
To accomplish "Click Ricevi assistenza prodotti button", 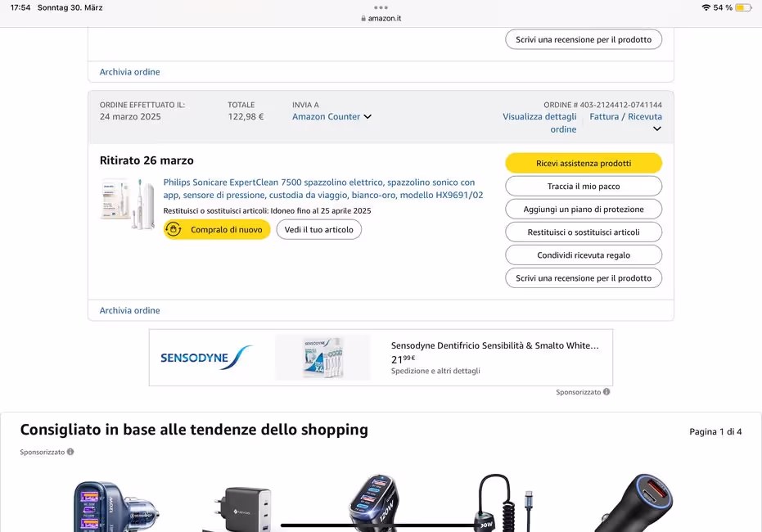I will pos(584,163).
